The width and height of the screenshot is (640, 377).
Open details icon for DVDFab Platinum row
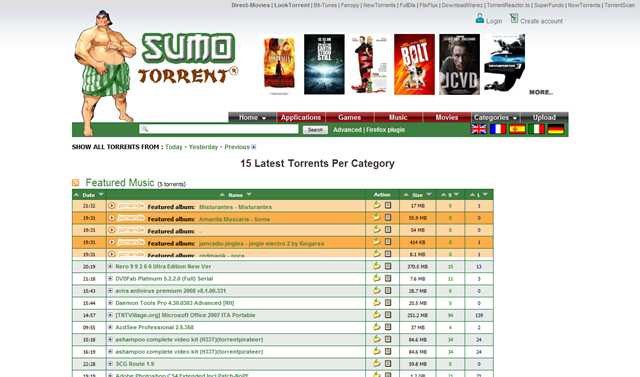(388, 278)
